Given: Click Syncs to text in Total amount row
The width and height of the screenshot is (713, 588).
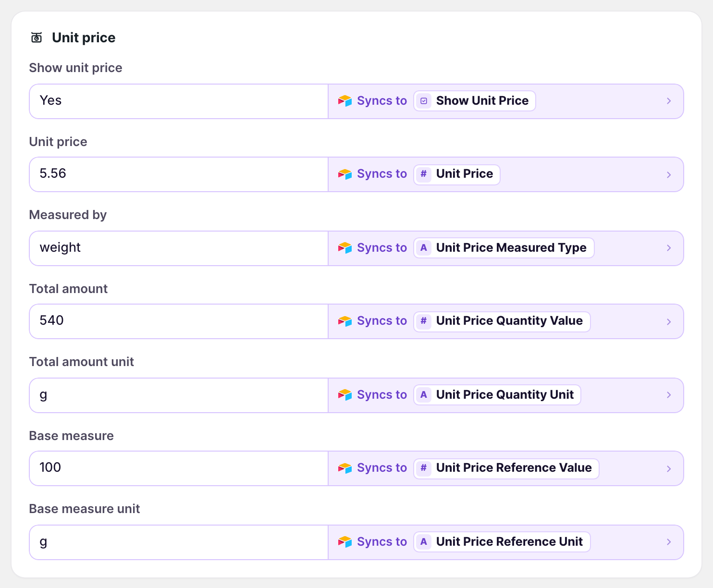Looking at the screenshot, I should tap(382, 321).
